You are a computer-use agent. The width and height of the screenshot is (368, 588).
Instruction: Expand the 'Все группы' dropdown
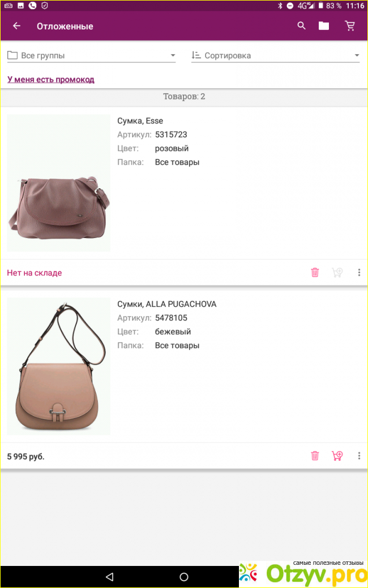pyautogui.click(x=91, y=55)
